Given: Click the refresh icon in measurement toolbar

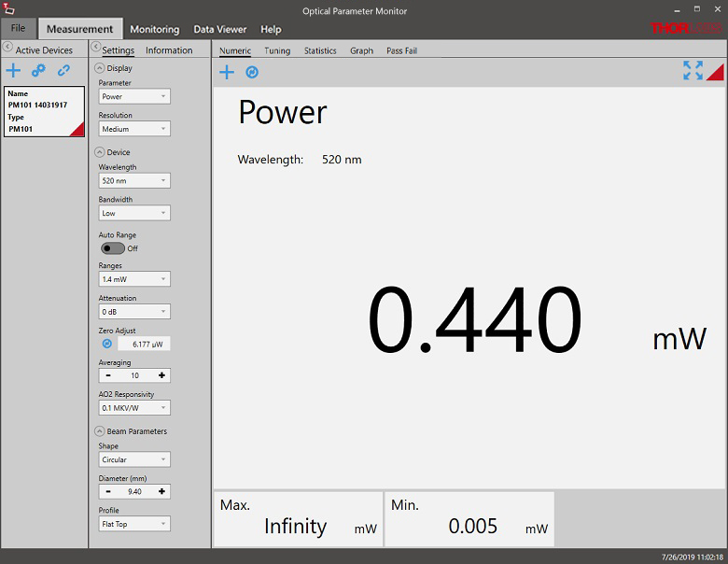Looking at the screenshot, I should pos(252,72).
